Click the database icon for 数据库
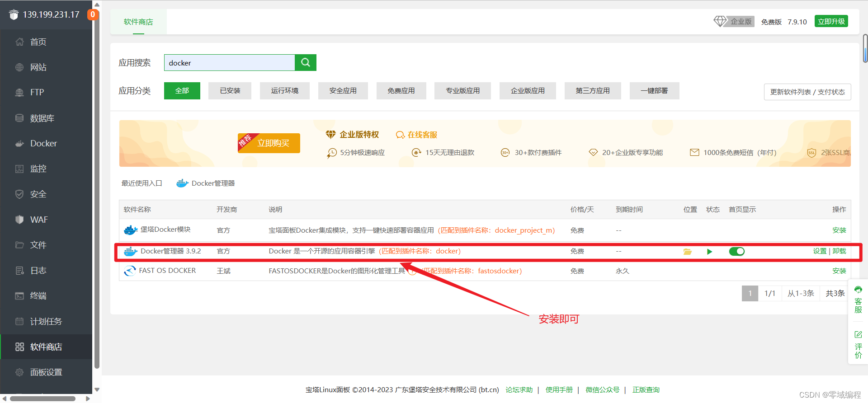Screen dimensions: 868x403 click(x=19, y=118)
